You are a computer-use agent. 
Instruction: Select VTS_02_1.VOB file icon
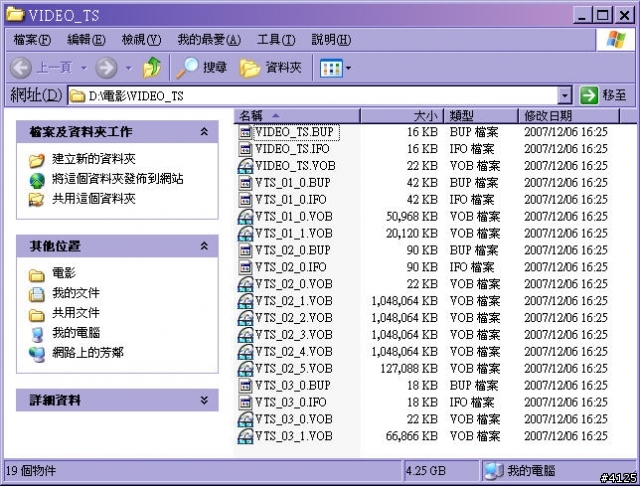(245, 301)
